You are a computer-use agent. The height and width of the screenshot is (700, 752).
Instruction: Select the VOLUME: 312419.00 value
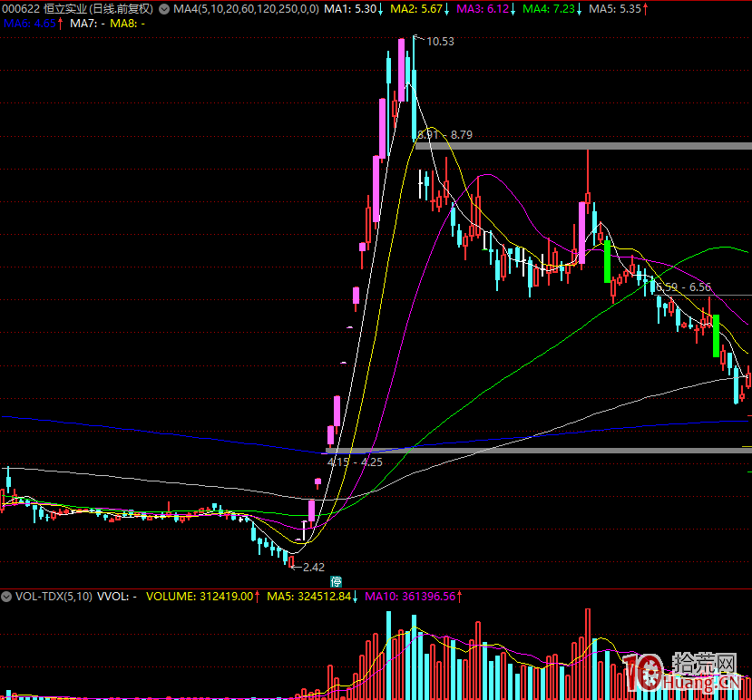200,597
